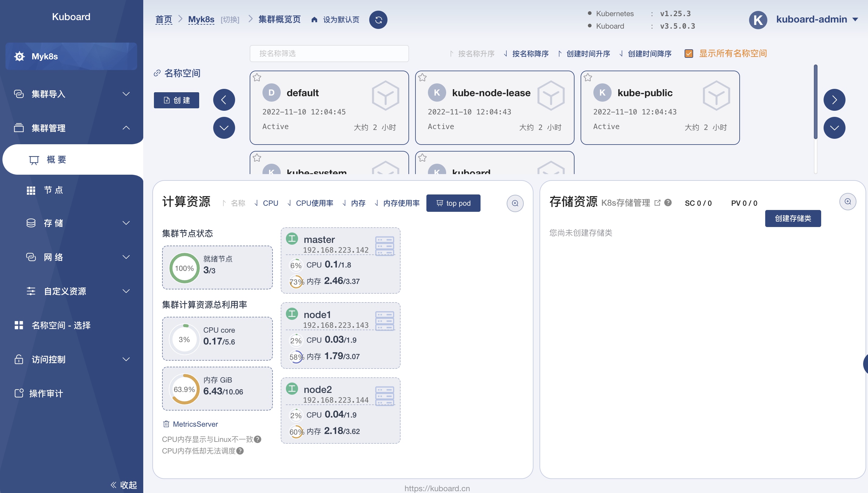Click the help icon beside K8s存储管理
This screenshot has height=493, width=868.
pos(668,202)
